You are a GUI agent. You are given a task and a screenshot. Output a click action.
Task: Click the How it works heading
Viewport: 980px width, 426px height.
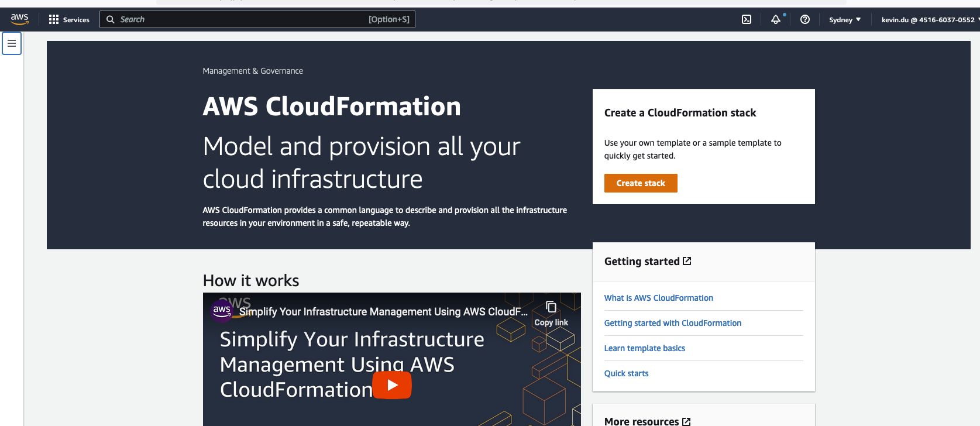click(x=251, y=281)
